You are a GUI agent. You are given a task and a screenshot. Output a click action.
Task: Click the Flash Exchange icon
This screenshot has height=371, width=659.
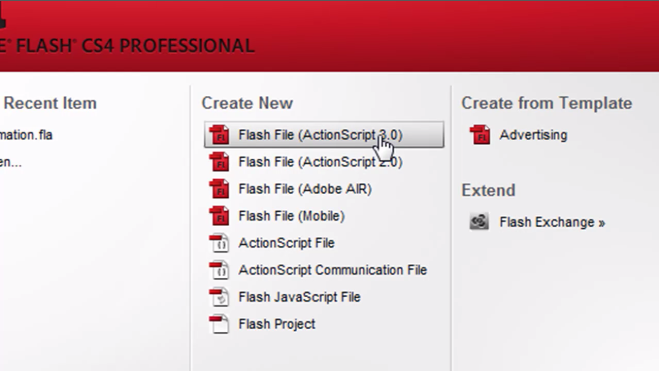coord(479,221)
